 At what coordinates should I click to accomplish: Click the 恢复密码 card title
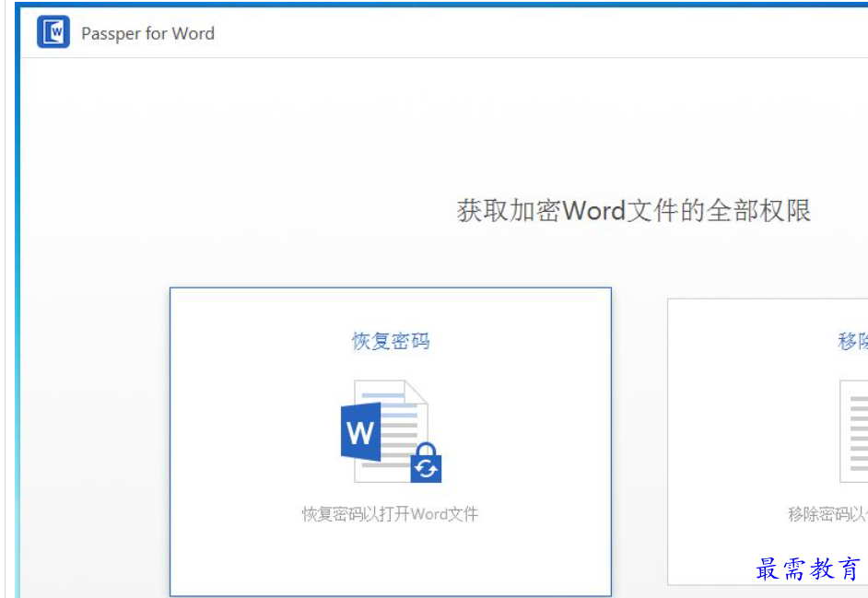[391, 341]
